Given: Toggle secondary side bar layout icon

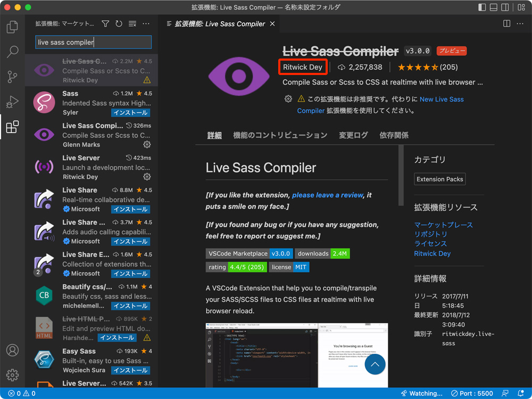Looking at the screenshot, I should 505,7.
